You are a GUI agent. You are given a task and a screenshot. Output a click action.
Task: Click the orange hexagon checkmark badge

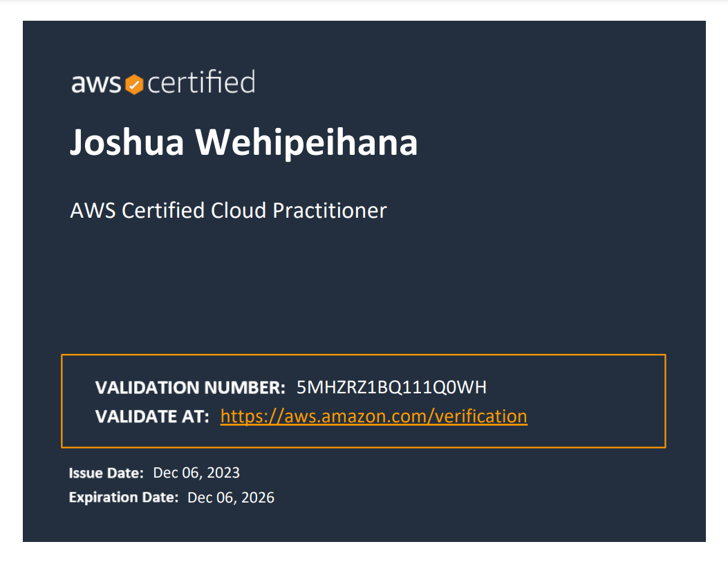(x=134, y=84)
